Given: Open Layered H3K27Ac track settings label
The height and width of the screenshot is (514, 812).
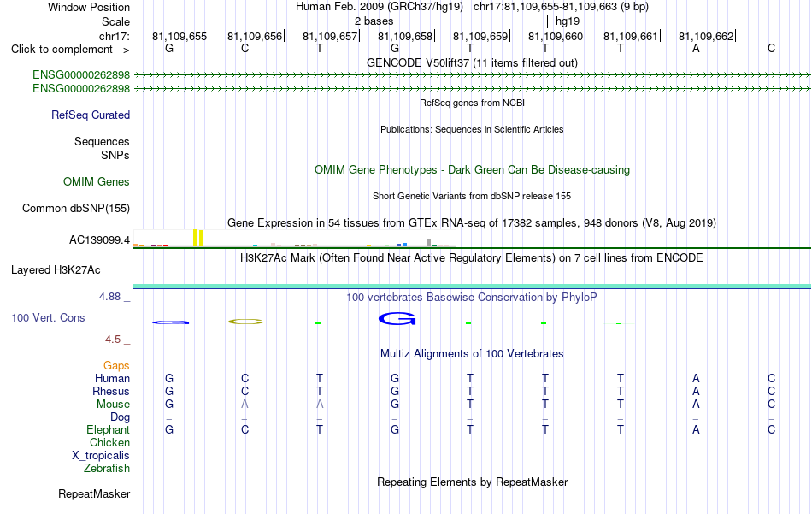Looking at the screenshot, I should 56,270.
